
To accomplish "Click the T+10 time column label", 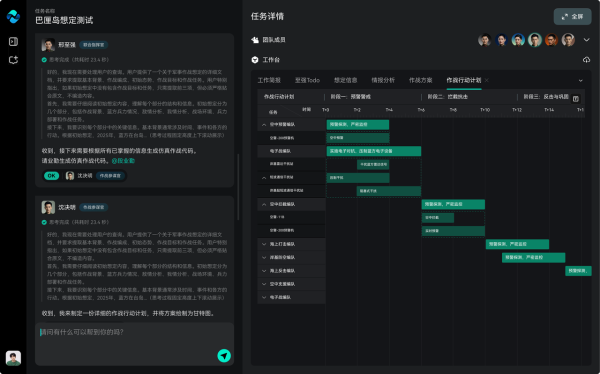I will (485, 110).
